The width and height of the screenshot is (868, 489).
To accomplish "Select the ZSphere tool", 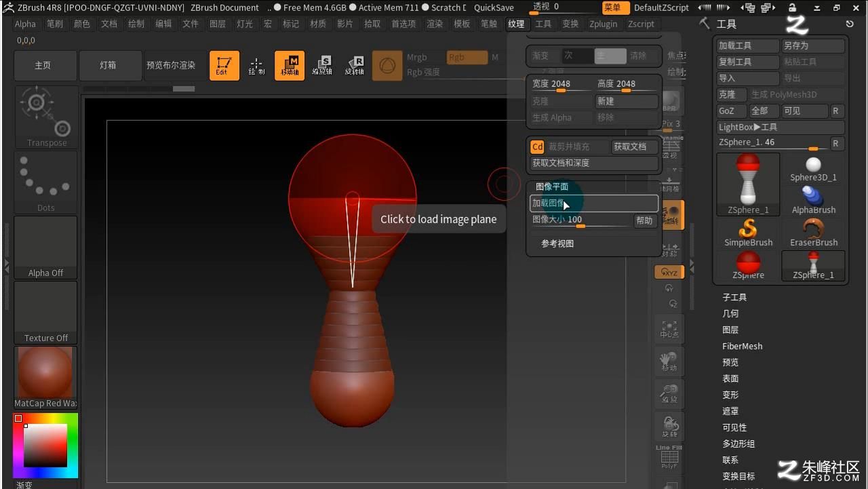I will click(x=748, y=266).
